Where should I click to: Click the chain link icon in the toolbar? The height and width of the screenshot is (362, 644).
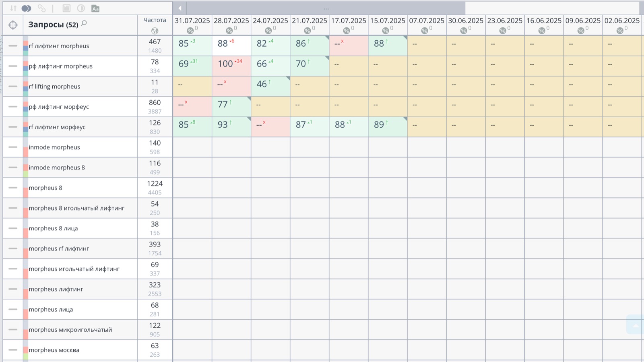41,8
